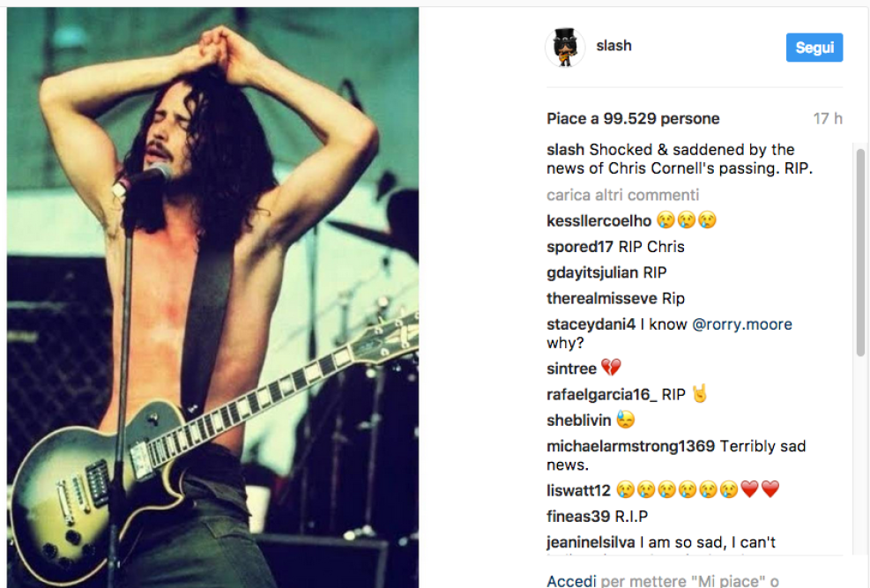This screenshot has width=870, height=588.
Task: Open rafaelgarcia16_ profile
Action: (601, 394)
